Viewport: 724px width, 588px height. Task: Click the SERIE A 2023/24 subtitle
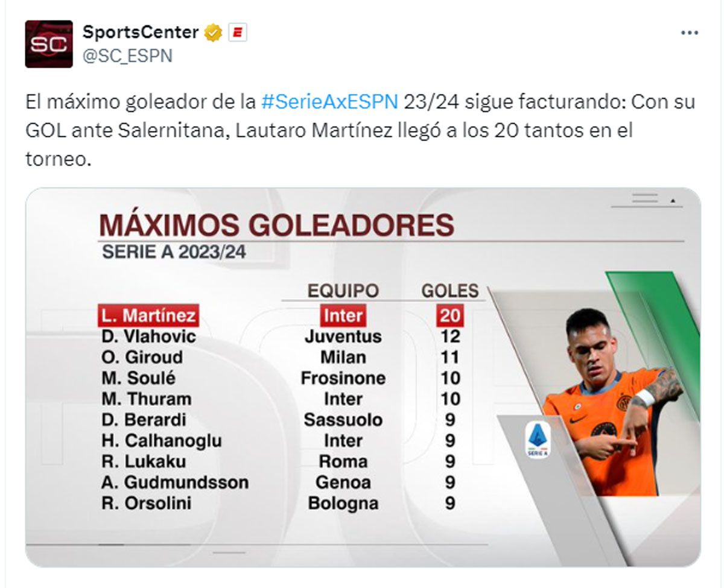click(x=174, y=252)
